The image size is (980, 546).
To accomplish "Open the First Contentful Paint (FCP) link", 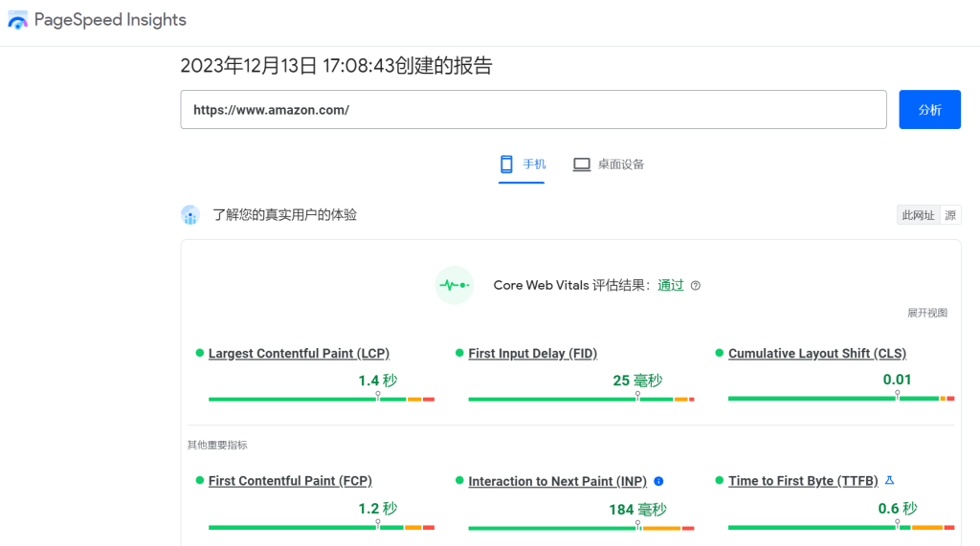I will point(290,481).
